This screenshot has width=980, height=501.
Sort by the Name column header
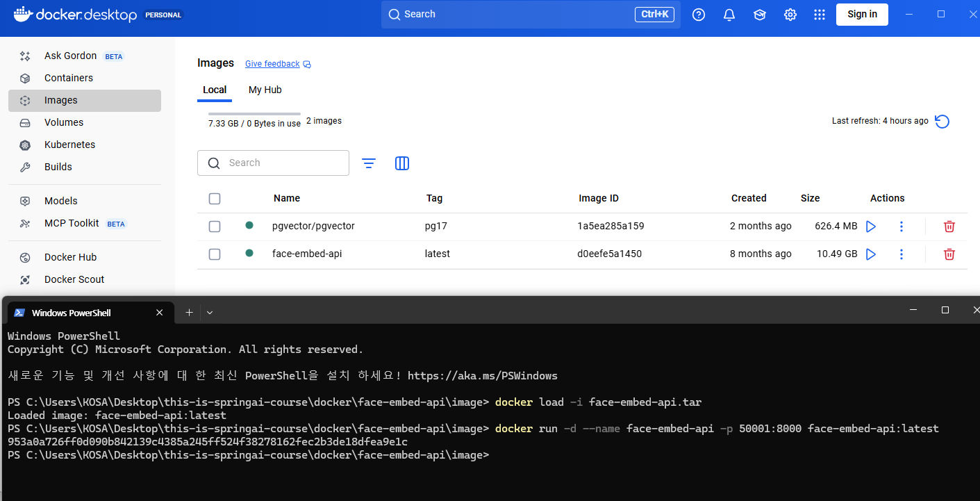287,199
